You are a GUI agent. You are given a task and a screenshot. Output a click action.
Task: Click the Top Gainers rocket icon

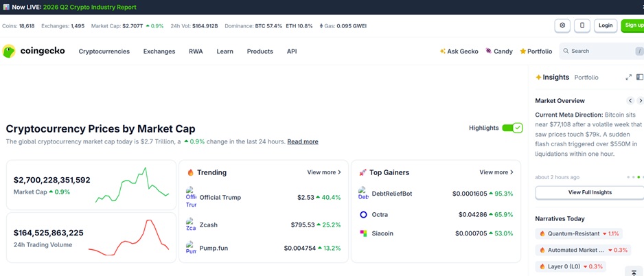click(x=363, y=172)
